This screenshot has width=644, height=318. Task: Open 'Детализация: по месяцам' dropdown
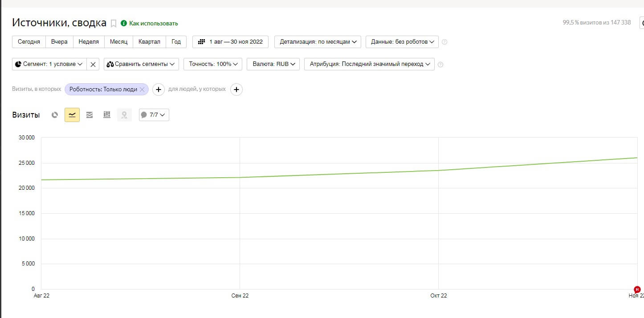click(318, 42)
